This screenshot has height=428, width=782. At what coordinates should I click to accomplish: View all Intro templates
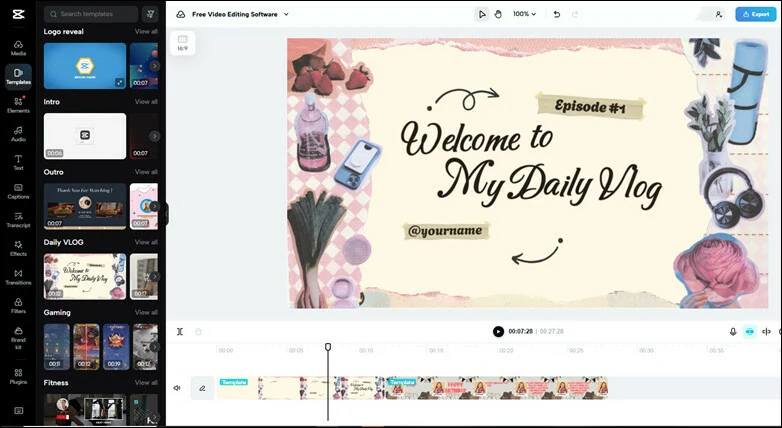[146, 102]
